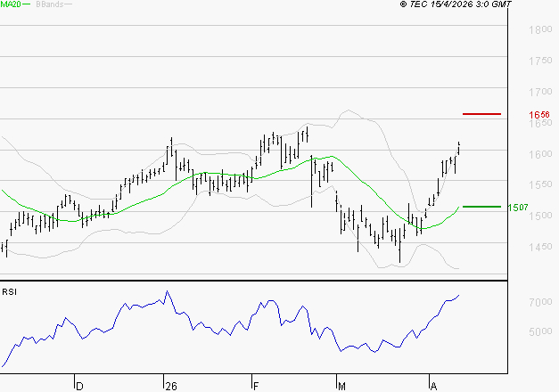Click the RSI 7000 axis label
This screenshot has width=559, height=392.
click(x=540, y=302)
